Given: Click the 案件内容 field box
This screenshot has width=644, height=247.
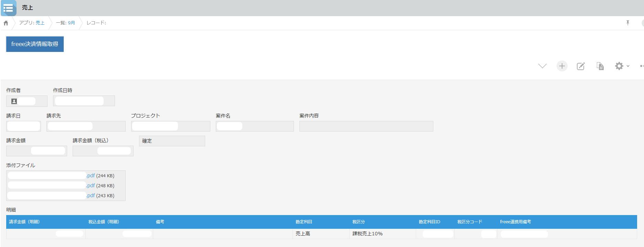Looking at the screenshot, I should (x=366, y=126).
